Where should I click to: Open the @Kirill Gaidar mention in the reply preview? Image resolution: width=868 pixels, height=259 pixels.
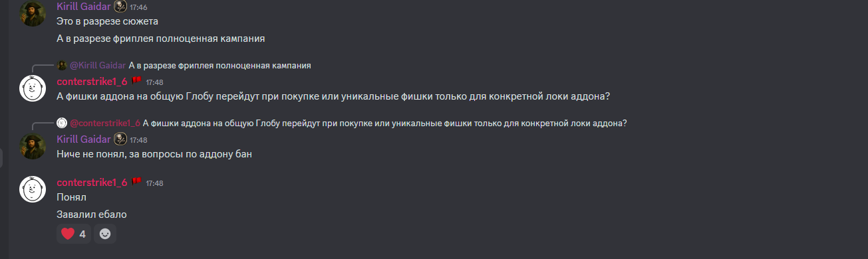click(x=98, y=65)
